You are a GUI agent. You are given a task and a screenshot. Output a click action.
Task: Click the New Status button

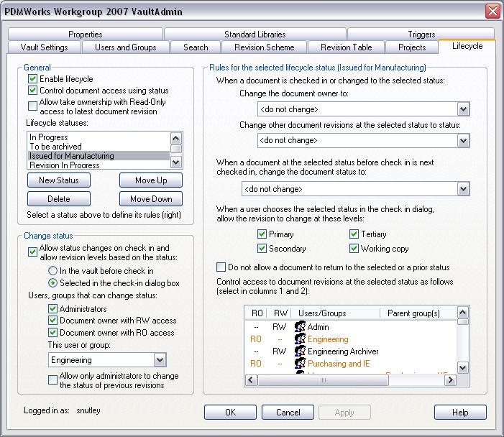point(59,180)
